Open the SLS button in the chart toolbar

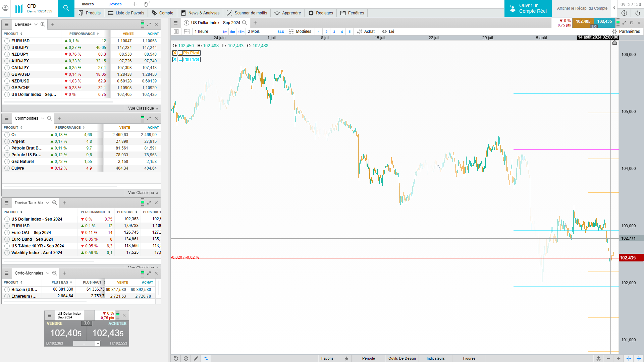click(281, 32)
